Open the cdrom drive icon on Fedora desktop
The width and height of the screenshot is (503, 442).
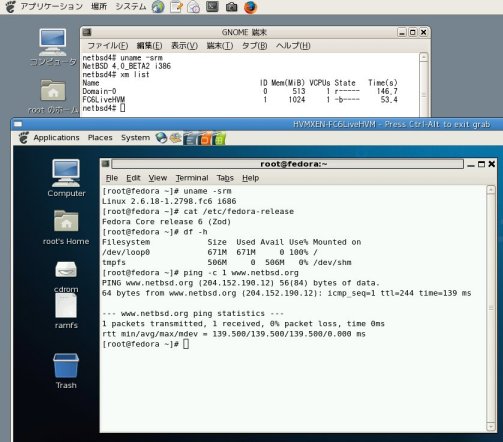[x=66, y=276]
